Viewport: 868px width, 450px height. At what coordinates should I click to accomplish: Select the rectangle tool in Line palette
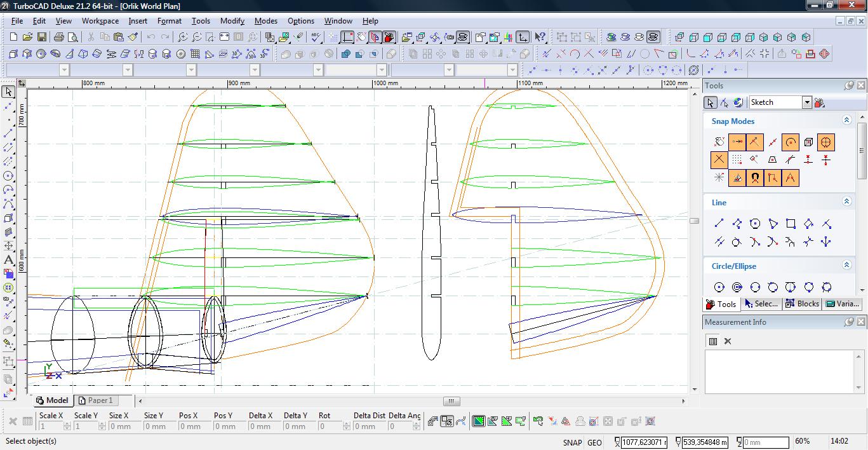pyautogui.click(x=791, y=224)
